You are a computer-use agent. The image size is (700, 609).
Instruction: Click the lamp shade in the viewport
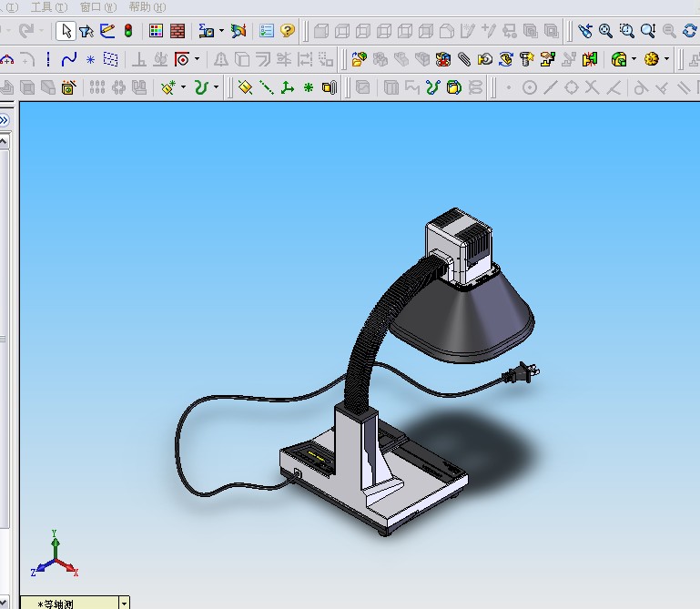click(464, 315)
